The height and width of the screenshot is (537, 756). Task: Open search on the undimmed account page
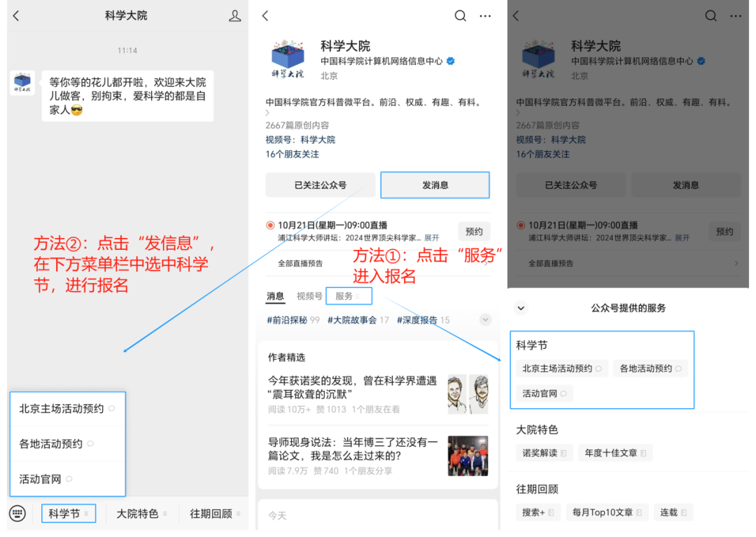(x=461, y=16)
